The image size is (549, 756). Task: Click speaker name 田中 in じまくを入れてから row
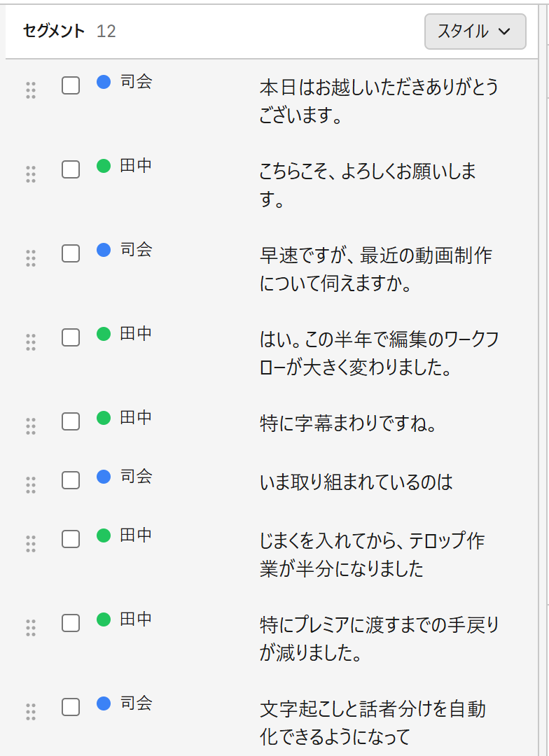tap(136, 535)
